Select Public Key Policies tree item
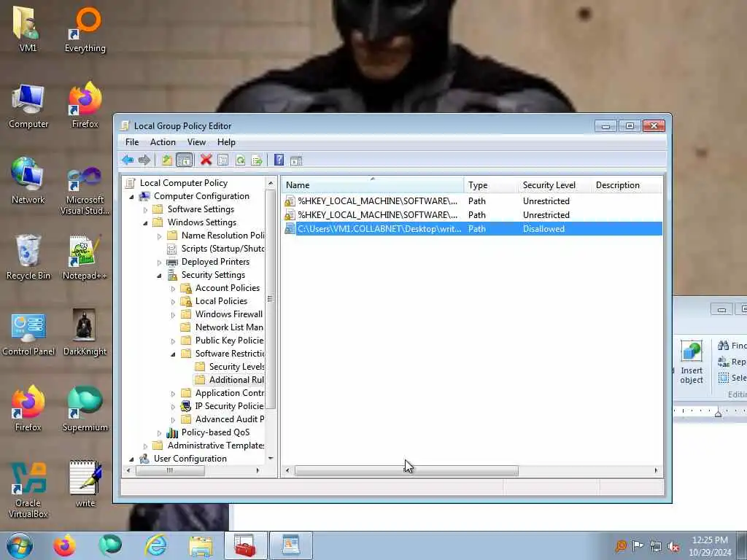Viewport: 747px width, 560px height. 229,341
